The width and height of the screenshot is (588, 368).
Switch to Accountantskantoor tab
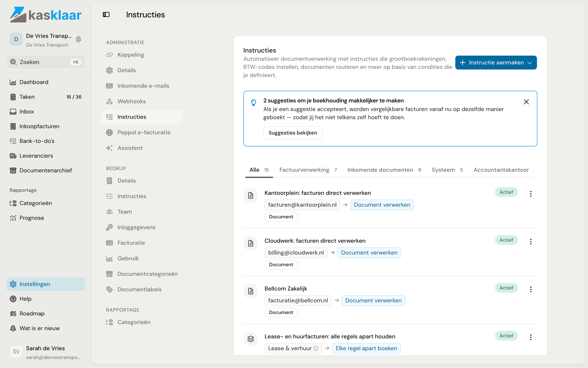pyautogui.click(x=501, y=170)
